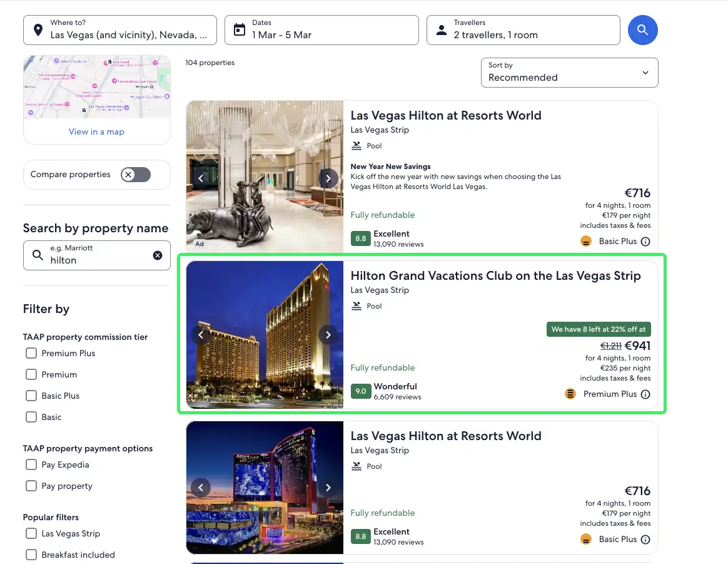
Task: Click the €941 discounted price
Action: coord(637,346)
